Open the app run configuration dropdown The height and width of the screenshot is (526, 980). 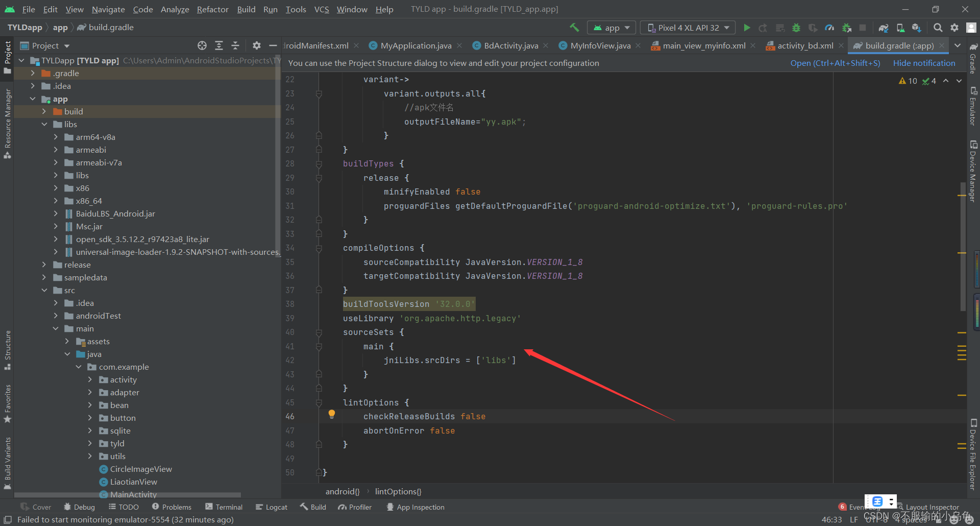pyautogui.click(x=611, y=28)
